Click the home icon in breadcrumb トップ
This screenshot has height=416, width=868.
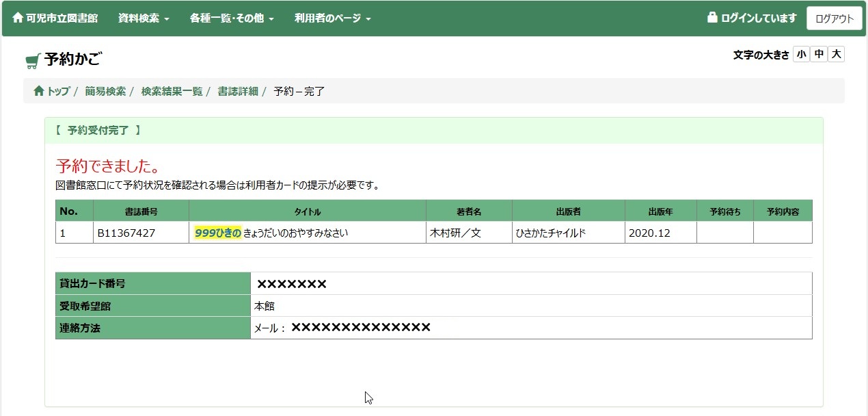pos(38,91)
